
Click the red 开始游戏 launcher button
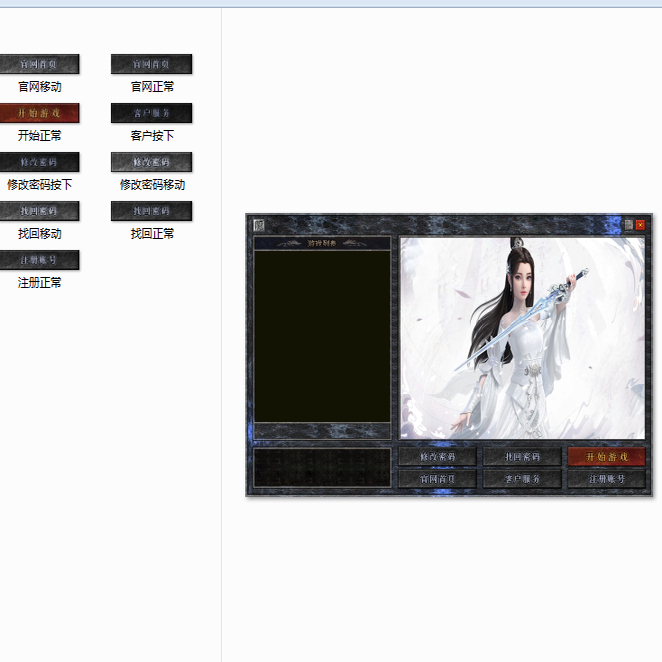click(607, 457)
